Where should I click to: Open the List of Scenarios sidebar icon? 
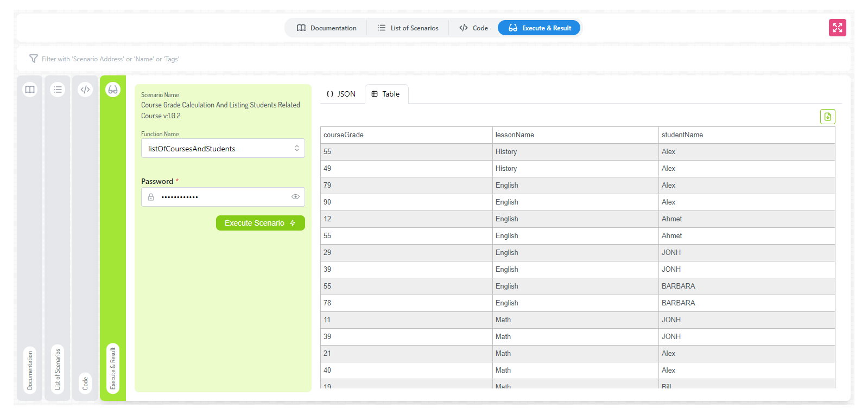click(58, 90)
